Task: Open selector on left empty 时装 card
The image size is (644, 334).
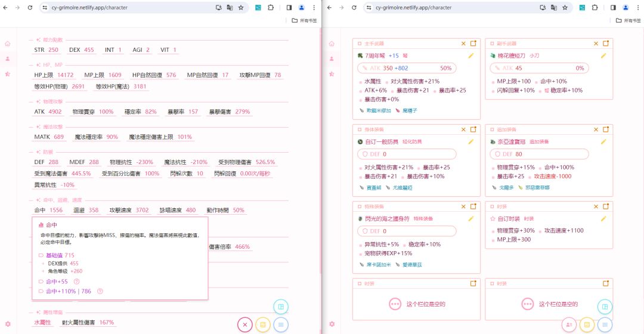Action: pyautogui.click(x=473, y=283)
